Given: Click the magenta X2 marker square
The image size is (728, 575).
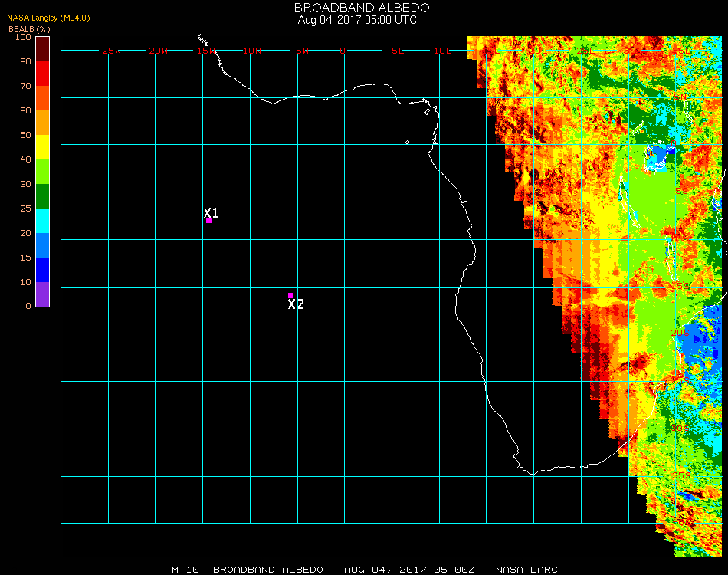Looking at the screenshot, I should (x=290, y=295).
